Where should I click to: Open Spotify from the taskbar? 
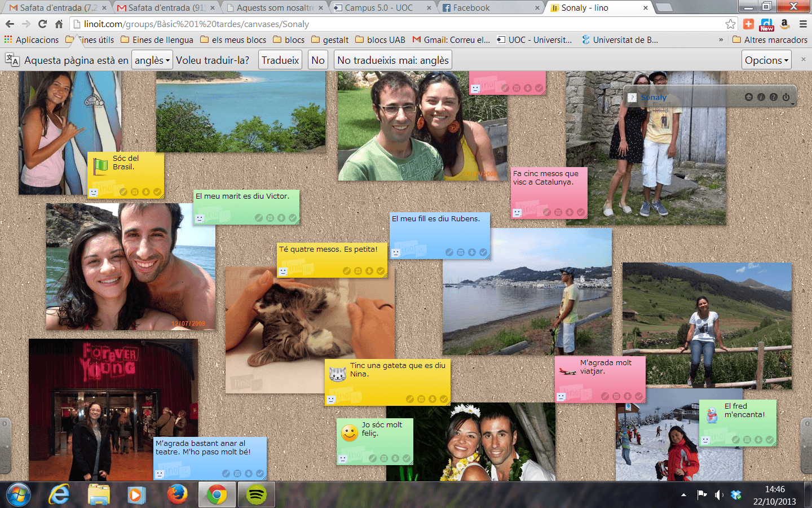[x=257, y=495]
